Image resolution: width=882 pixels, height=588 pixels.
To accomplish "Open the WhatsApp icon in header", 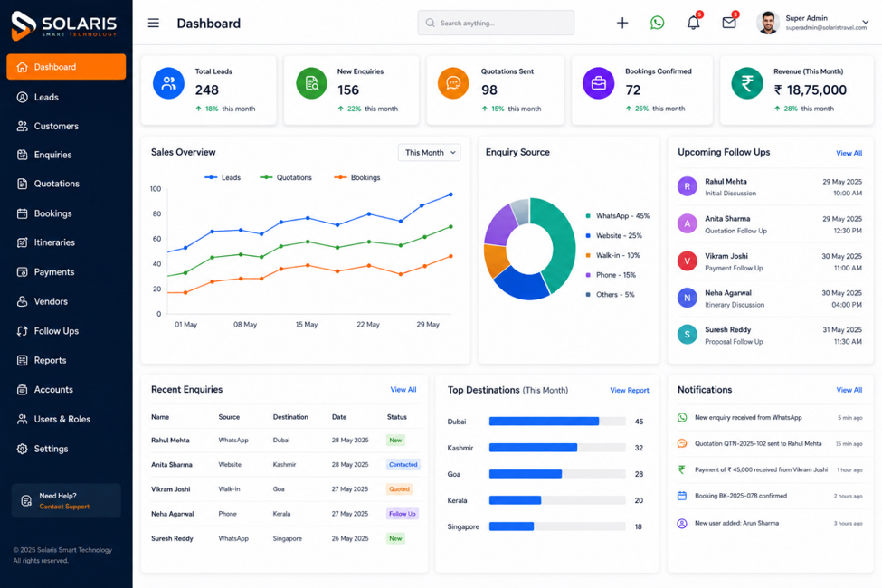I will [657, 23].
